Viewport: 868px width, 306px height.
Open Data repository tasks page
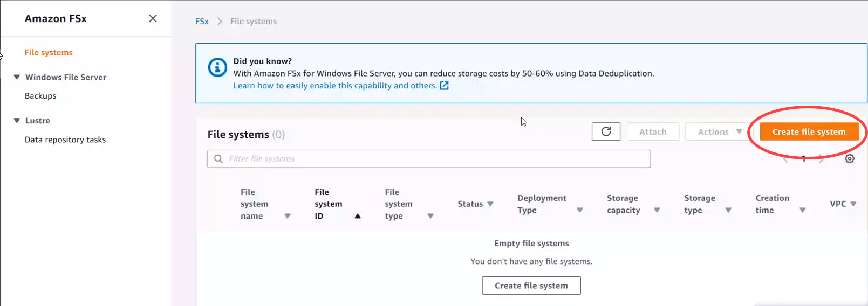[65, 140]
